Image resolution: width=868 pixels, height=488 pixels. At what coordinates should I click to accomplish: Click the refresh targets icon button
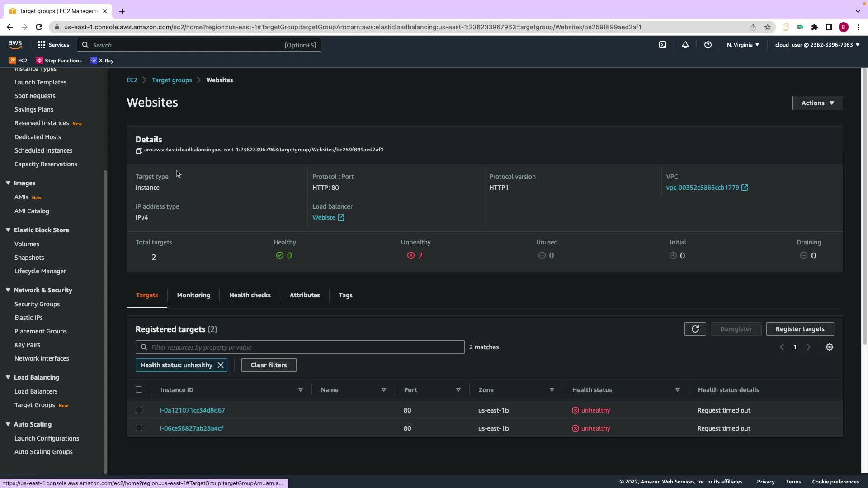click(x=695, y=329)
